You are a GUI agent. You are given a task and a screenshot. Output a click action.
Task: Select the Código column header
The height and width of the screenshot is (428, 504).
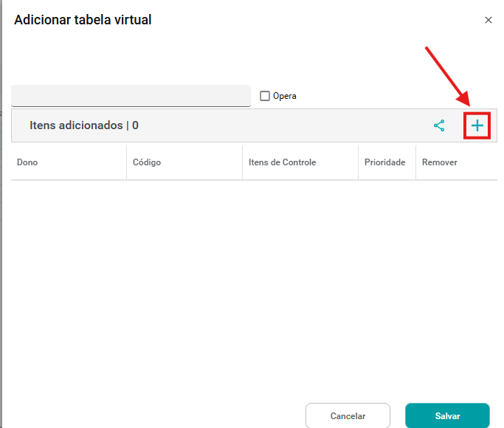pyautogui.click(x=146, y=162)
